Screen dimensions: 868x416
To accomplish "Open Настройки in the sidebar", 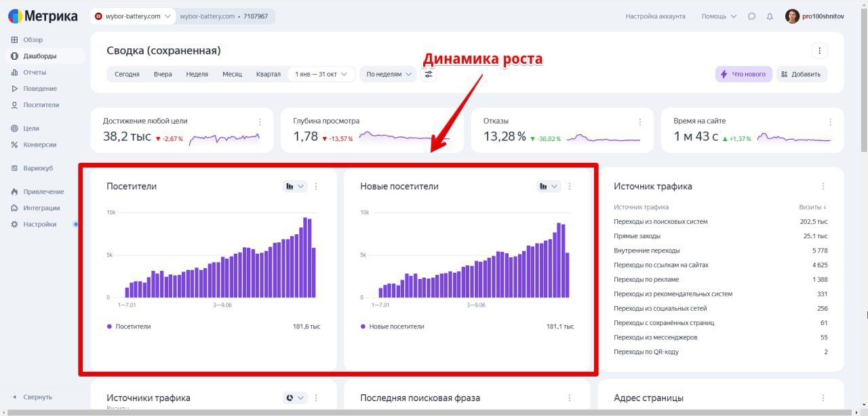I will point(39,225).
